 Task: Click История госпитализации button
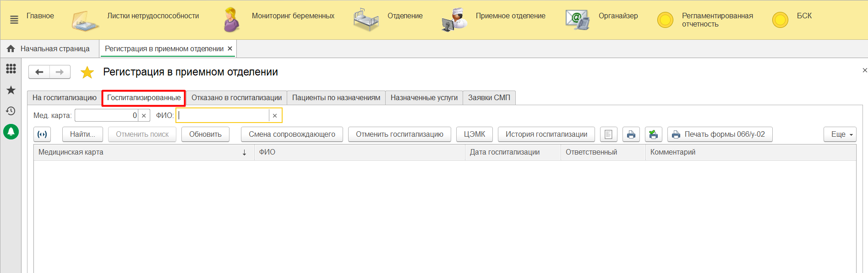click(x=546, y=134)
